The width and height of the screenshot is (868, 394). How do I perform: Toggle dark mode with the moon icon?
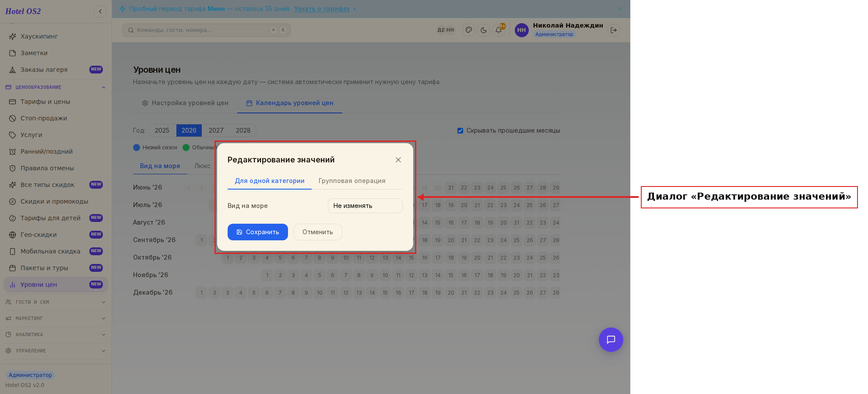(x=484, y=30)
